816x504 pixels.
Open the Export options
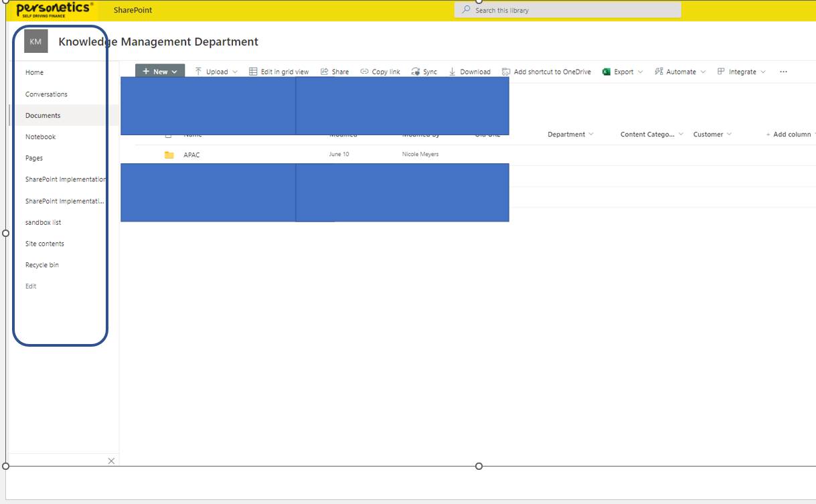(x=622, y=72)
